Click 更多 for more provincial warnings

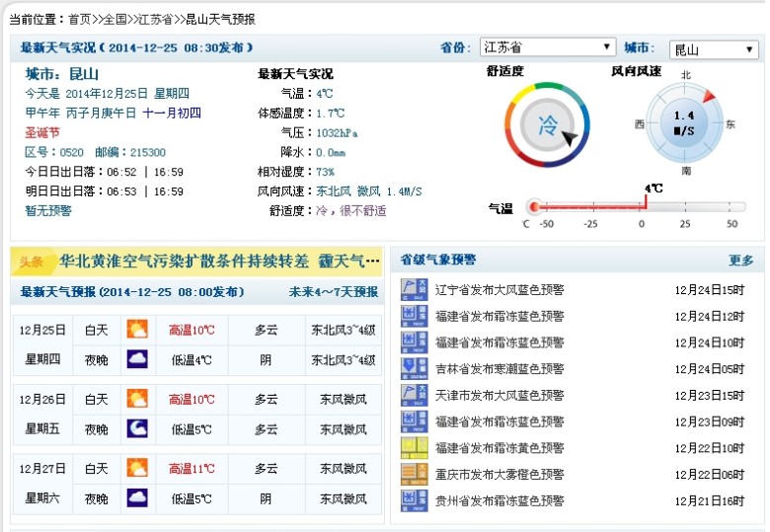click(740, 261)
